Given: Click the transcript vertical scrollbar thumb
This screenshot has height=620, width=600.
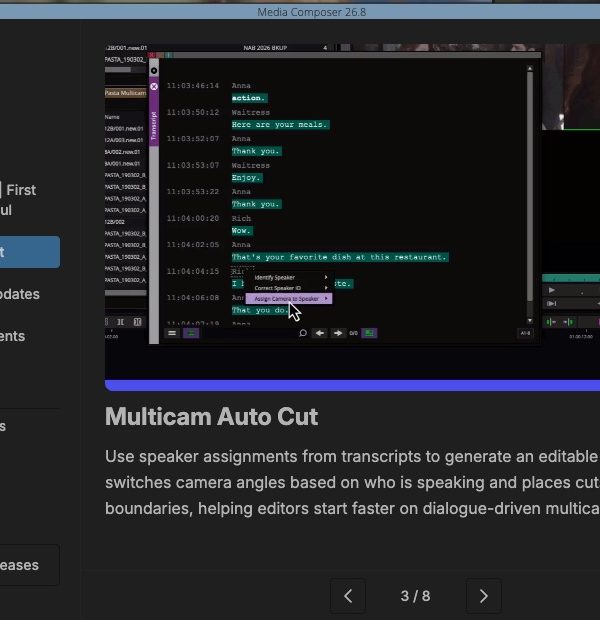Looking at the screenshot, I should click(x=530, y=186).
